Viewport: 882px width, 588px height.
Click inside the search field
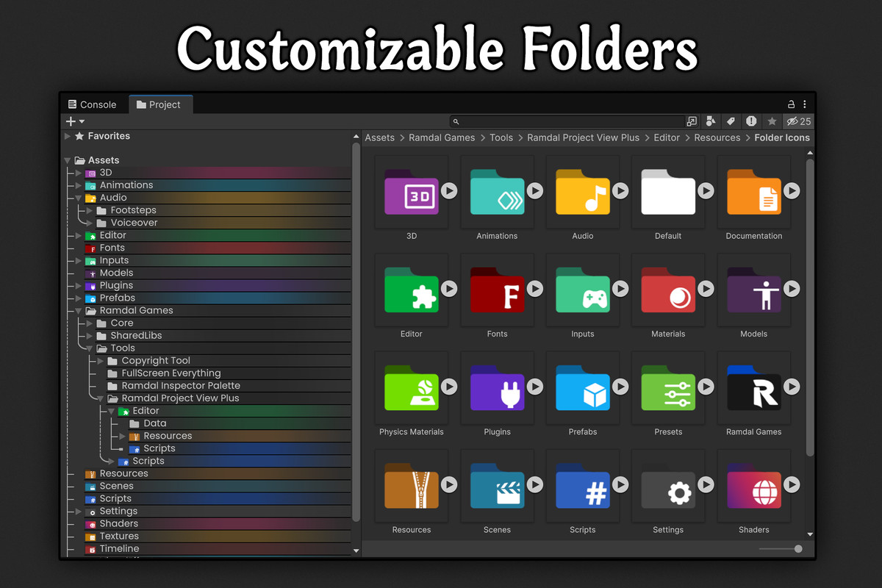[x=566, y=121]
